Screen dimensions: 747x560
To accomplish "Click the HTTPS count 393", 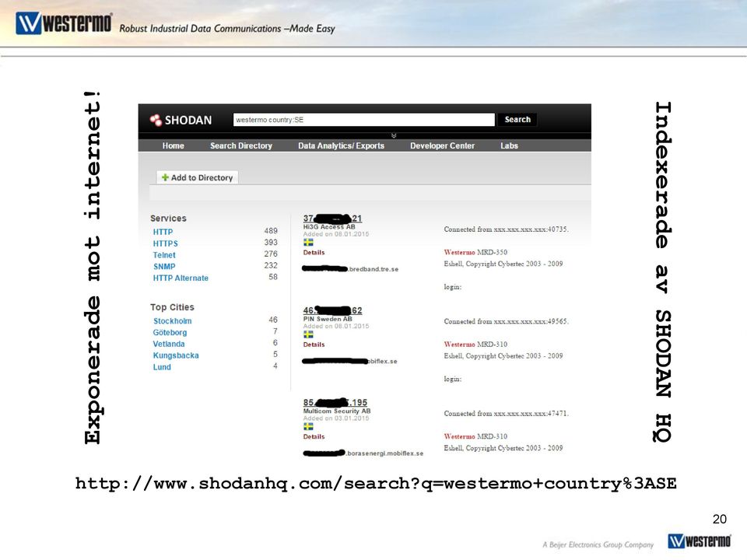I will [271, 242].
